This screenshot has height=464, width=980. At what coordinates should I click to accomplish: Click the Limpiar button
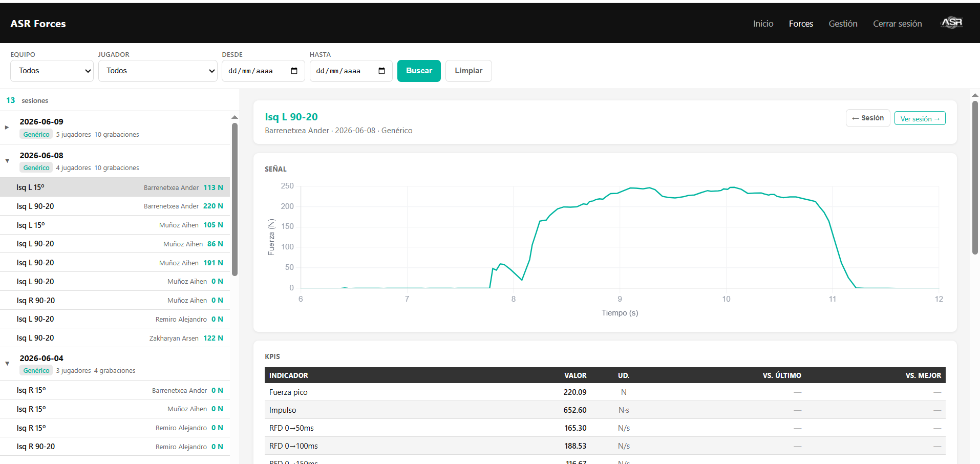tap(468, 71)
